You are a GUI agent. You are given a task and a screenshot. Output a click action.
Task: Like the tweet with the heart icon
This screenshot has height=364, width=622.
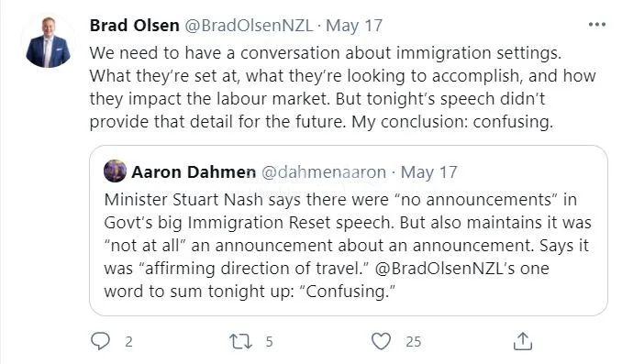click(382, 341)
